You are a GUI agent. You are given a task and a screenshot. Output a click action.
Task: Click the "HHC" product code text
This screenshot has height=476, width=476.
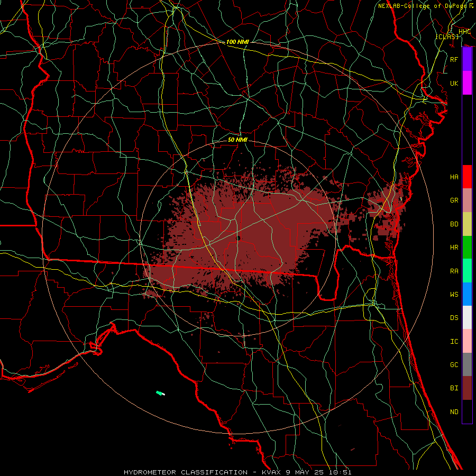(464, 32)
